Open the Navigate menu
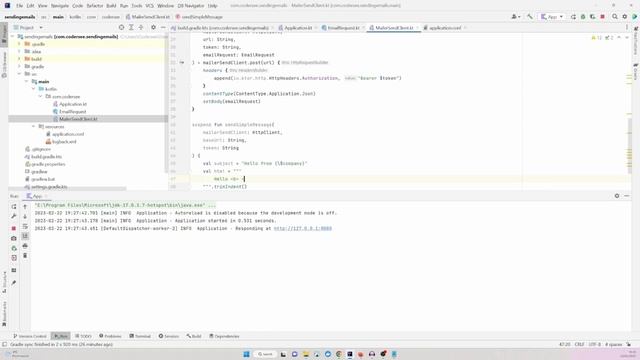The width and height of the screenshot is (640, 360). pyautogui.click(x=60, y=6)
